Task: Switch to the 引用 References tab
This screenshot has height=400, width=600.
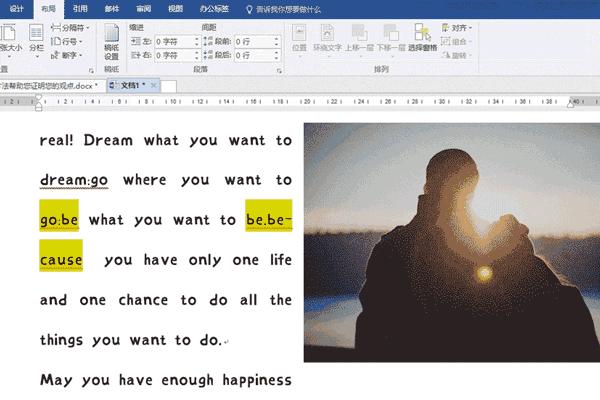Action: 80,9
